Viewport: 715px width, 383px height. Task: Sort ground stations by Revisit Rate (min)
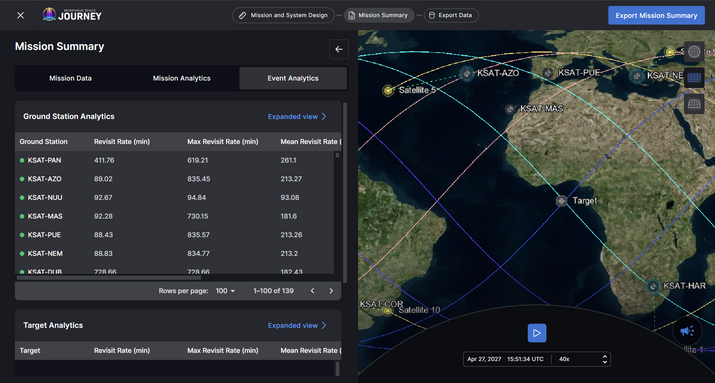[122, 141]
